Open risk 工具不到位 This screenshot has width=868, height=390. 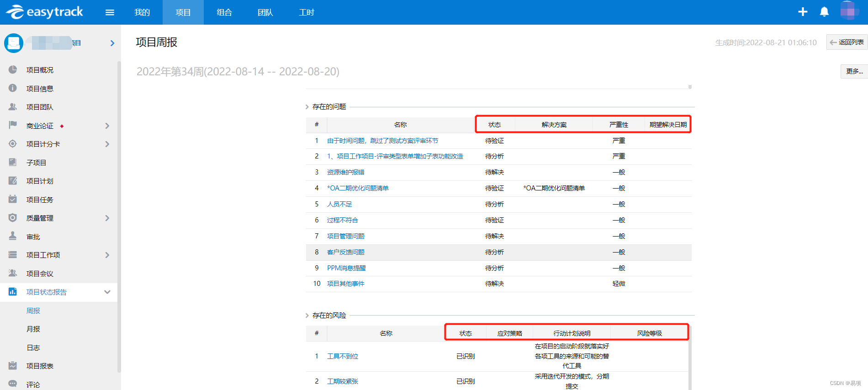343,356
